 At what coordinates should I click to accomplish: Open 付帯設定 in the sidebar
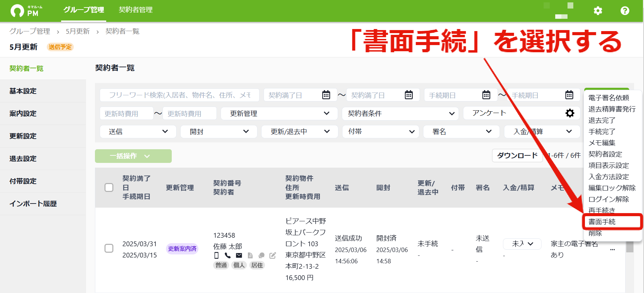[x=43, y=181]
